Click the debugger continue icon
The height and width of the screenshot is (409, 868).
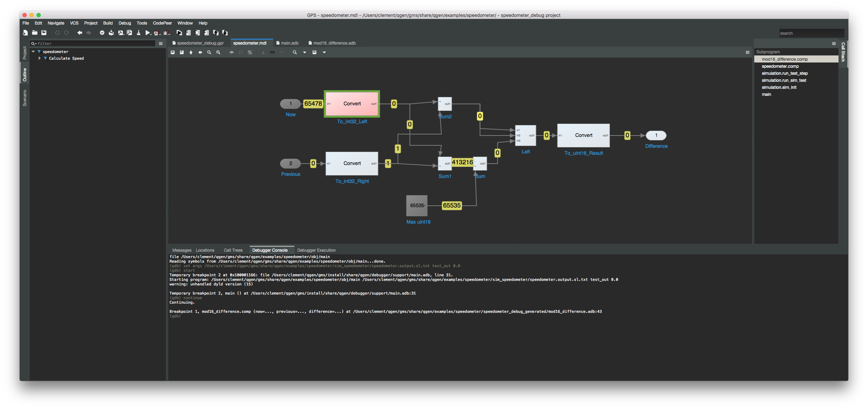(x=179, y=33)
